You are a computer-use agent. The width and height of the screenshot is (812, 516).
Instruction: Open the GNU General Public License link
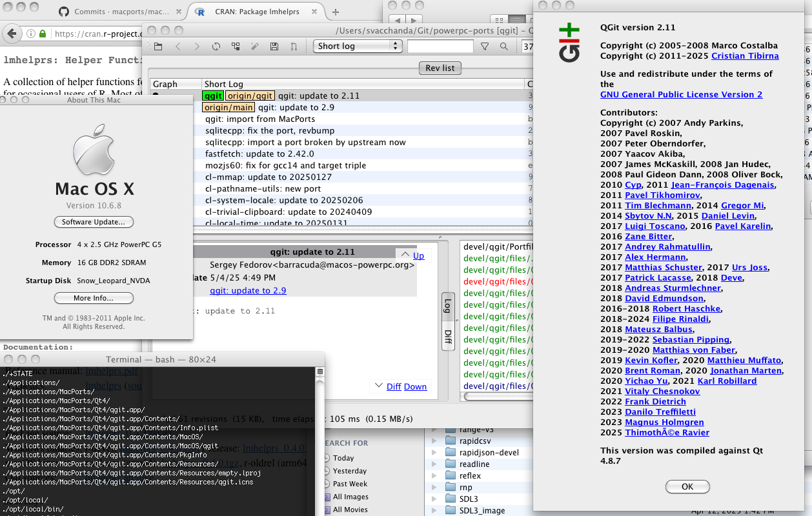point(681,94)
